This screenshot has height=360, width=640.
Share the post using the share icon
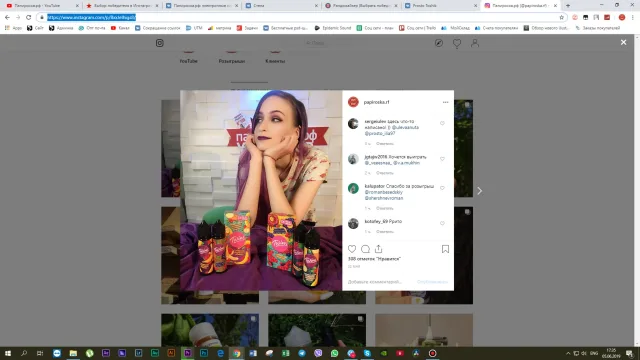click(x=378, y=249)
